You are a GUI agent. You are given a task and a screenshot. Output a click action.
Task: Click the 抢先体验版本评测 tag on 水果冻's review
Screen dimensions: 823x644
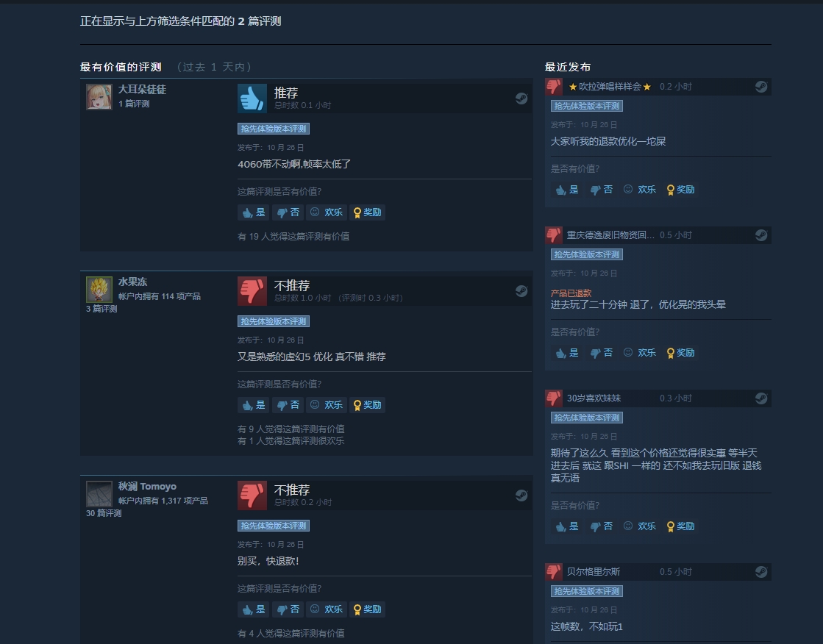click(x=274, y=321)
